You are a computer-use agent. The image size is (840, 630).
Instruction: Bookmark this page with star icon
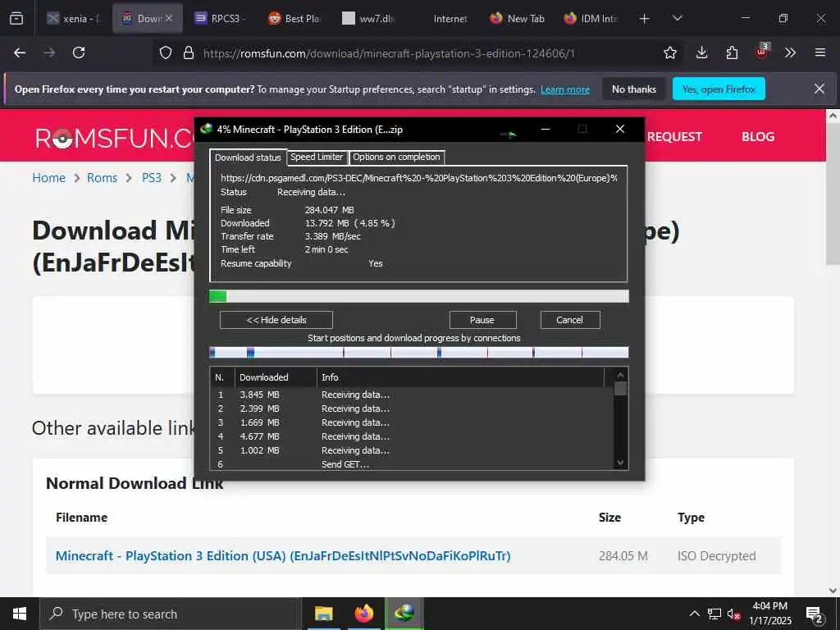[x=669, y=53]
